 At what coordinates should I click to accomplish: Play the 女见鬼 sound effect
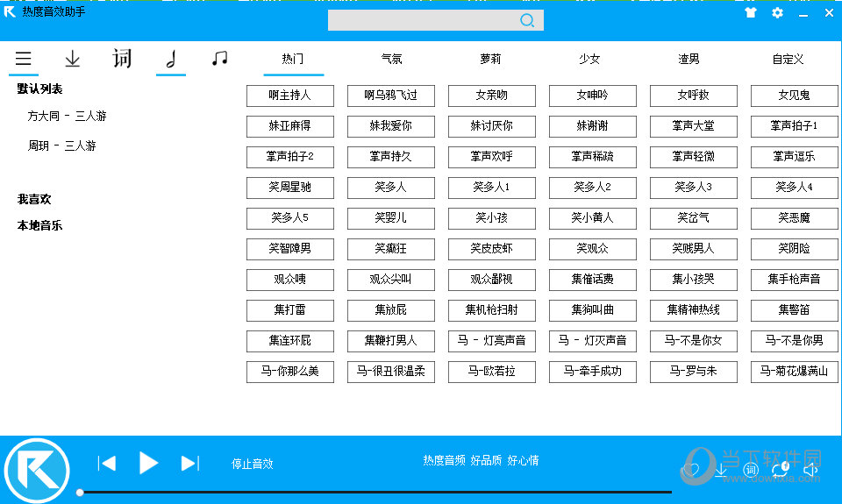[x=795, y=96]
